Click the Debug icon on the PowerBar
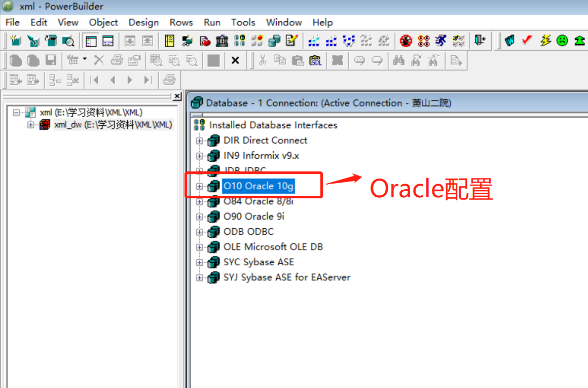 pos(406,41)
